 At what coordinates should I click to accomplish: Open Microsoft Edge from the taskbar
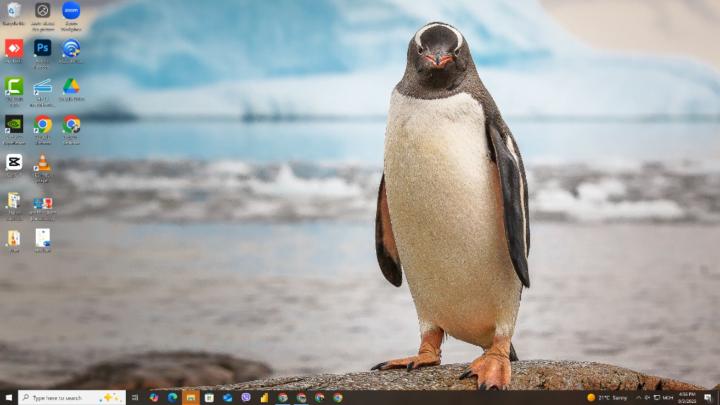click(x=172, y=397)
